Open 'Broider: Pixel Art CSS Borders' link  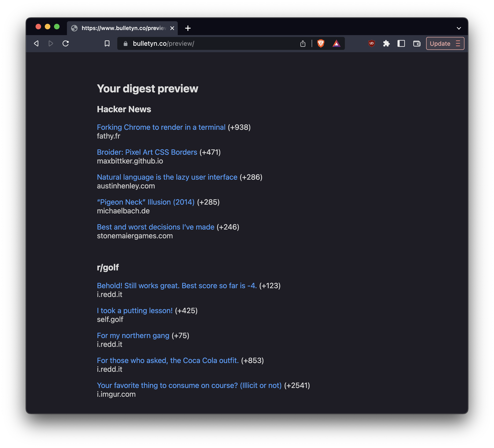pyautogui.click(x=147, y=152)
